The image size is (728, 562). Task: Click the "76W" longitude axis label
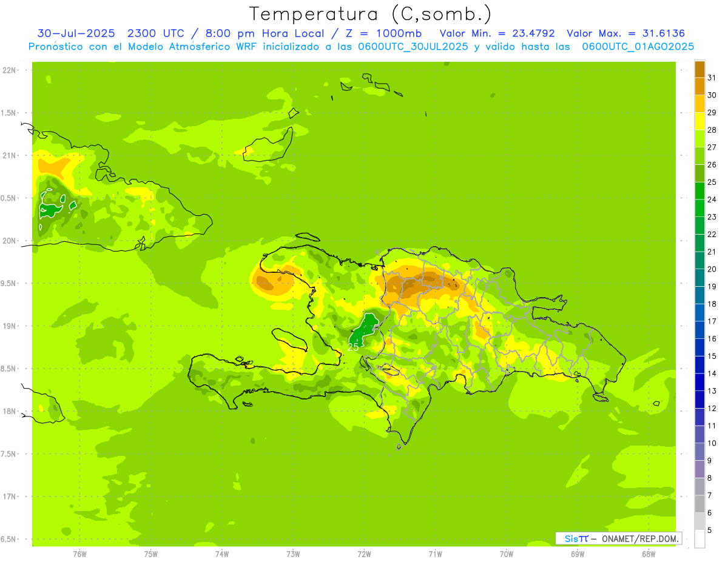pos(79,554)
